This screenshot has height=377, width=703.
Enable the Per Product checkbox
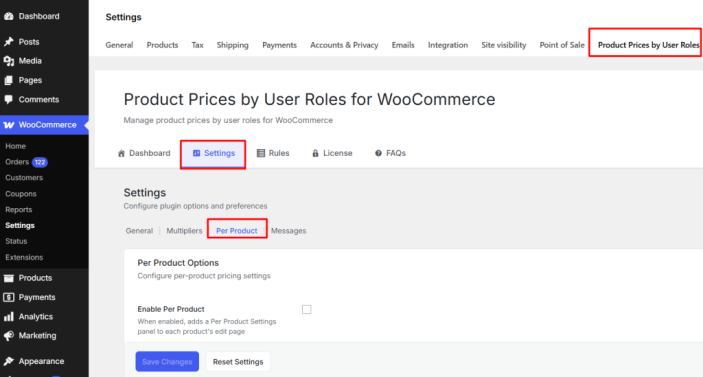click(x=307, y=309)
